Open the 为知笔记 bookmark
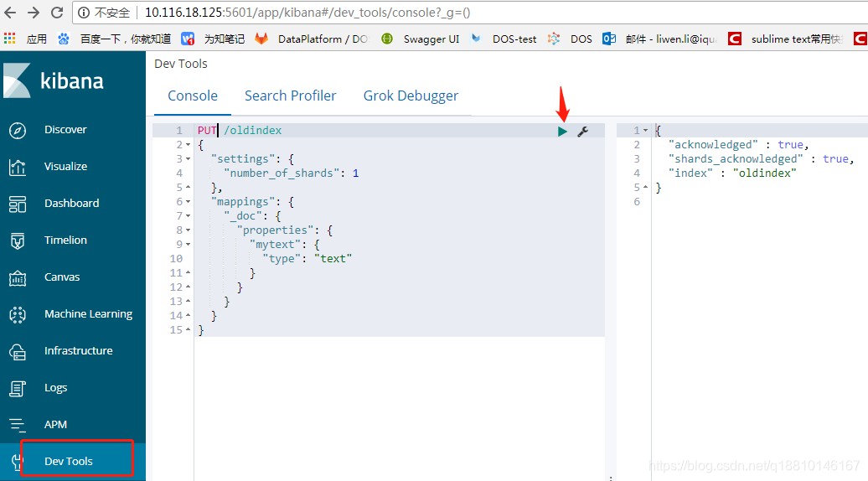868x481 pixels. pyautogui.click(x=225, y=39)
